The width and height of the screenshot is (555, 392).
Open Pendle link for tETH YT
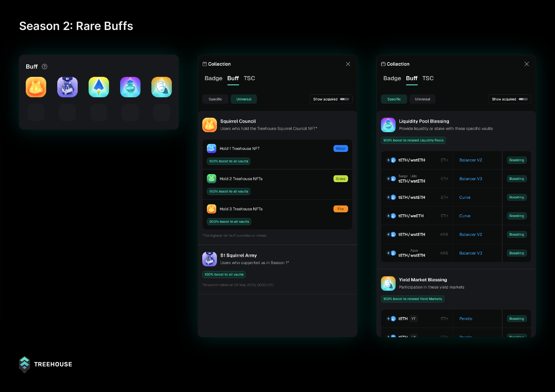tap(466, 319)
